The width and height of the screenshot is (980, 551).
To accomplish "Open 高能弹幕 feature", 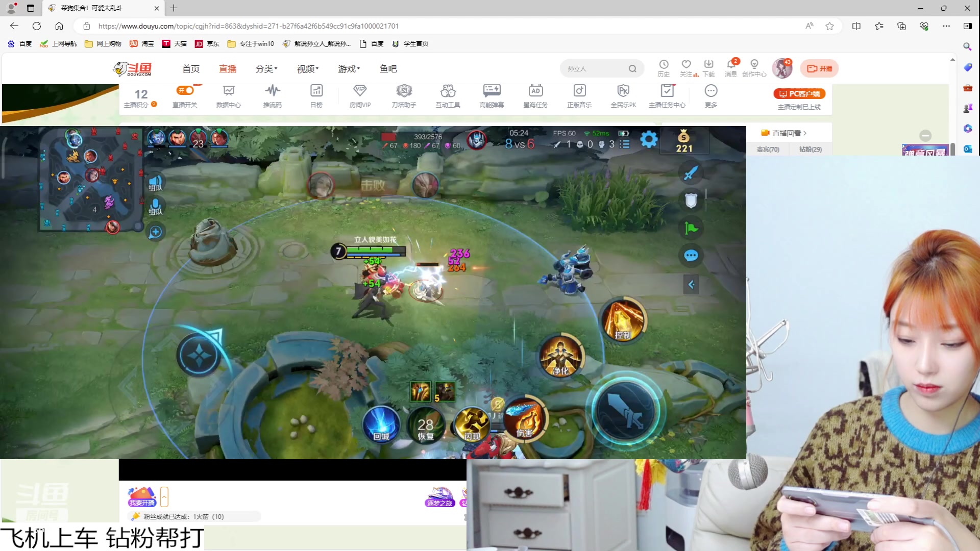I will click(x=492, y=96).
